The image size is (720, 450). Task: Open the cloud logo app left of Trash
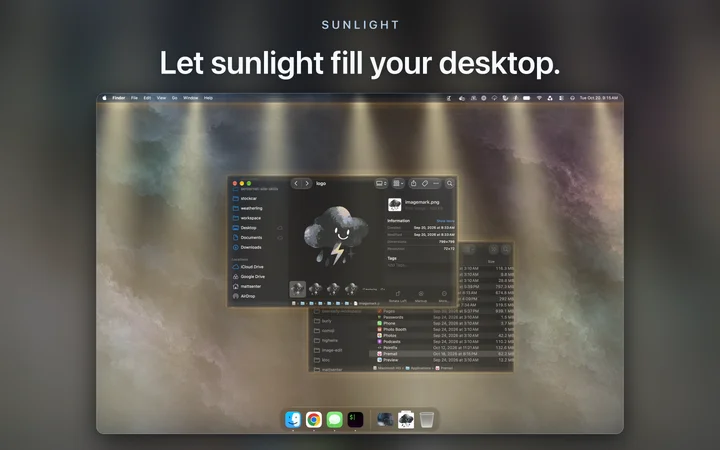[406, 419]
